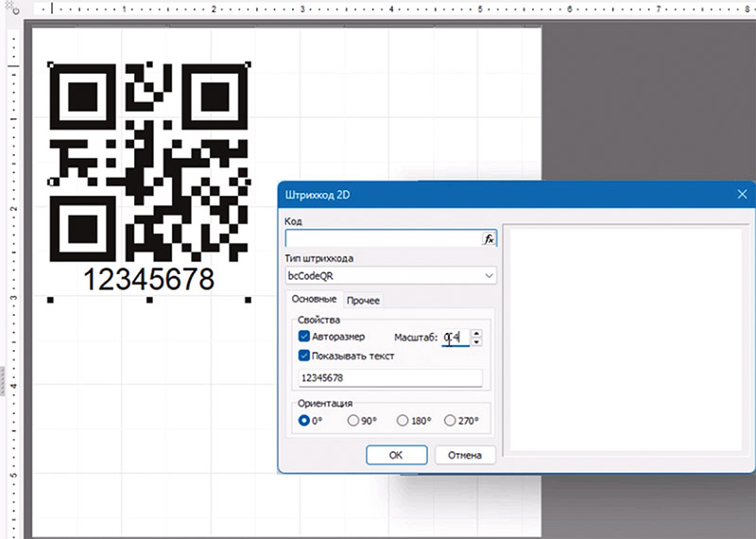Screen dimensions: 756x539
Task: Switch to the Прочее tab
Action: [363, 301]
